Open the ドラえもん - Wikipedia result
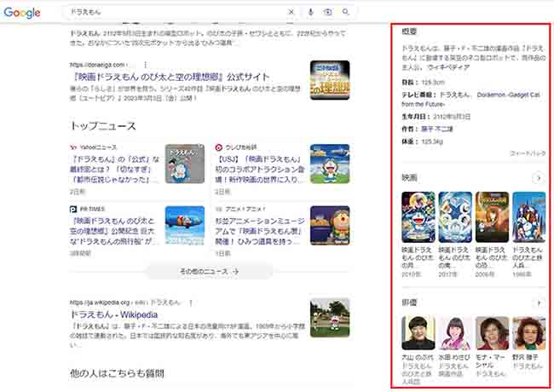The image size is (554, 392). 113,314
